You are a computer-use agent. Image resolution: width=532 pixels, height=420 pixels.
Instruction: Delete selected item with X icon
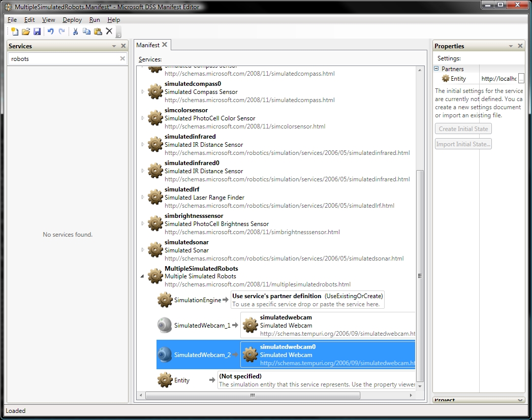point(109,31)
